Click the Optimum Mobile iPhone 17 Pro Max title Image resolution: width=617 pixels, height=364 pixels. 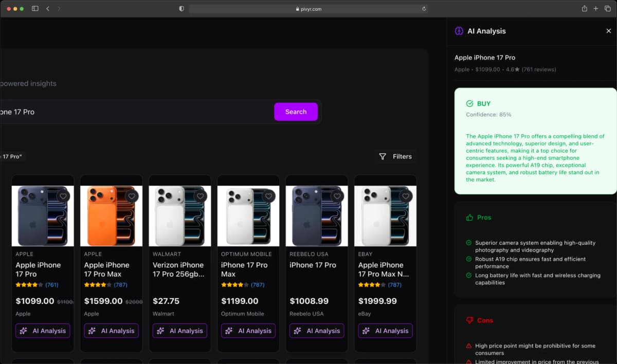tap(244, 269)
